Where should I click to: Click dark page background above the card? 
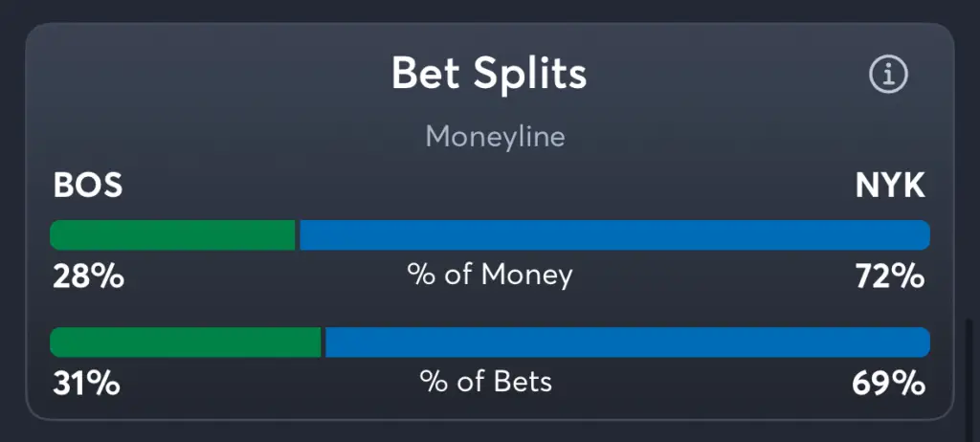pyautogui.click(x=490, y=10)
